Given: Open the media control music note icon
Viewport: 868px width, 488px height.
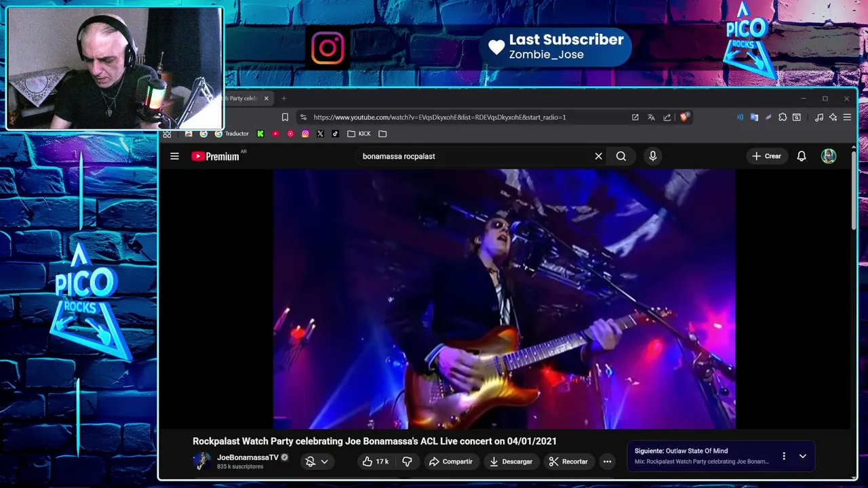Looking at the screenshot, I should pyautogui.click(x=819, y=117).
